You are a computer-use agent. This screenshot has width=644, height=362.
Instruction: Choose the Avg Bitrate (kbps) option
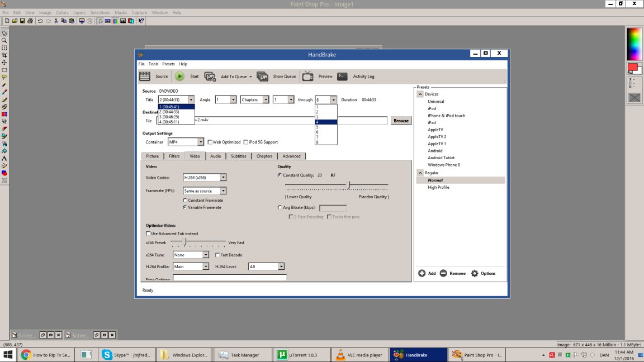(x=280, y=208)
